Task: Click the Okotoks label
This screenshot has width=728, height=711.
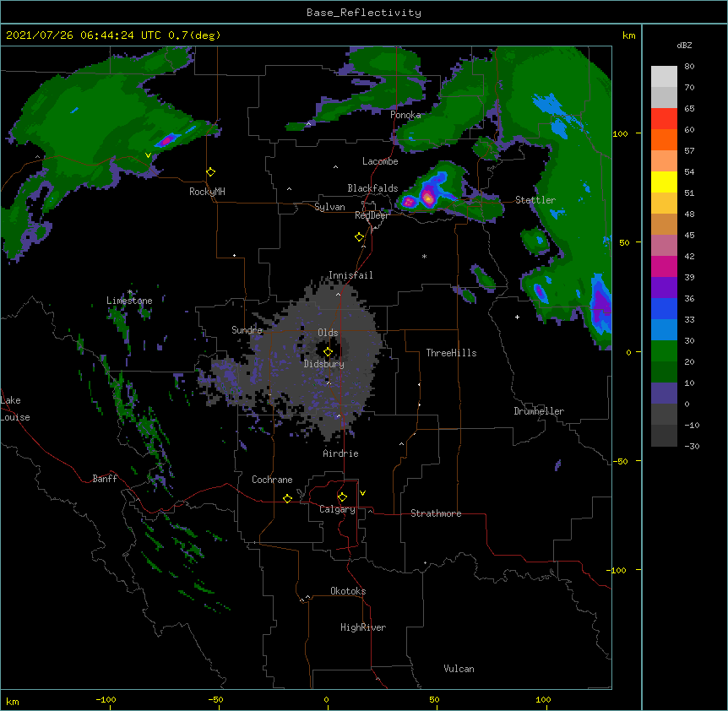Action: (x=348, y=591)
